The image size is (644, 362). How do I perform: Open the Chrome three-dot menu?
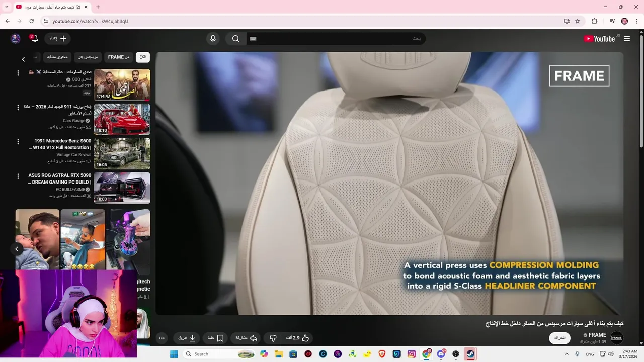(x=636, y=21)
